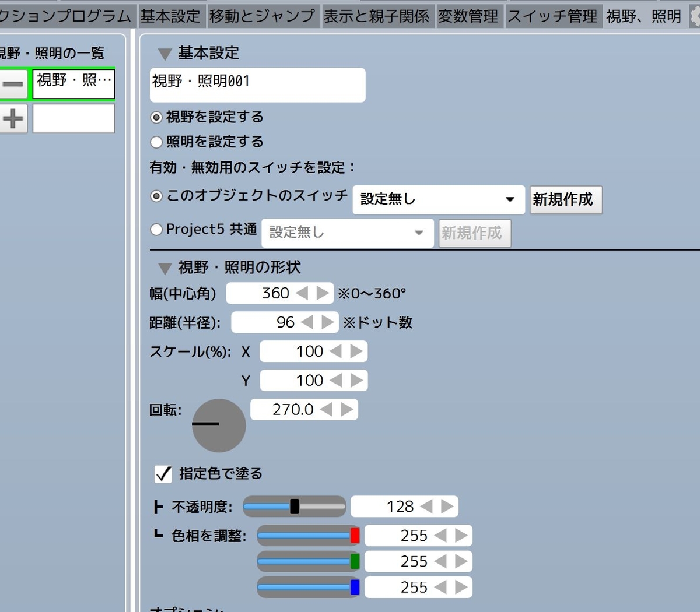Click the rotation dial circle
The height and width of the screenshot is (612, 700).
(219, 425)
